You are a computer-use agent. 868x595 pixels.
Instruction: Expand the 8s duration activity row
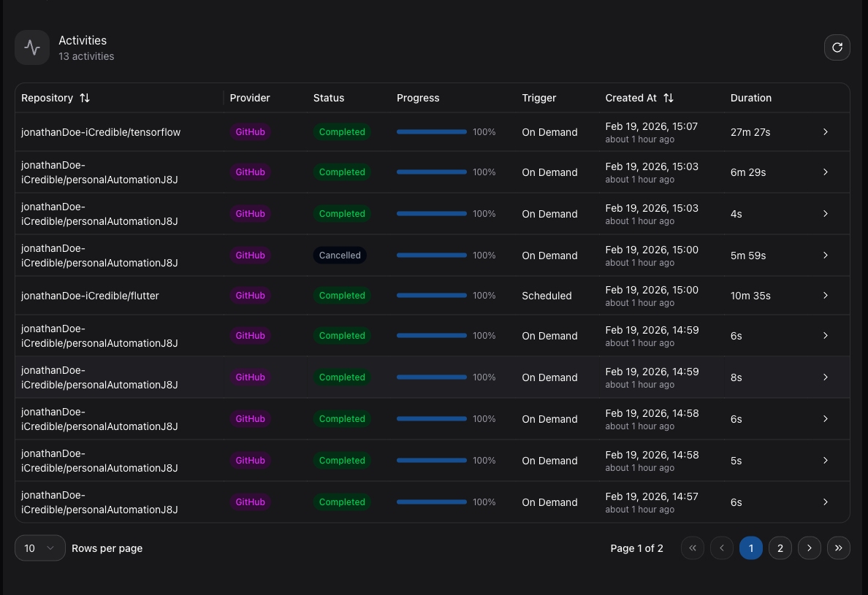click(826, 377)
